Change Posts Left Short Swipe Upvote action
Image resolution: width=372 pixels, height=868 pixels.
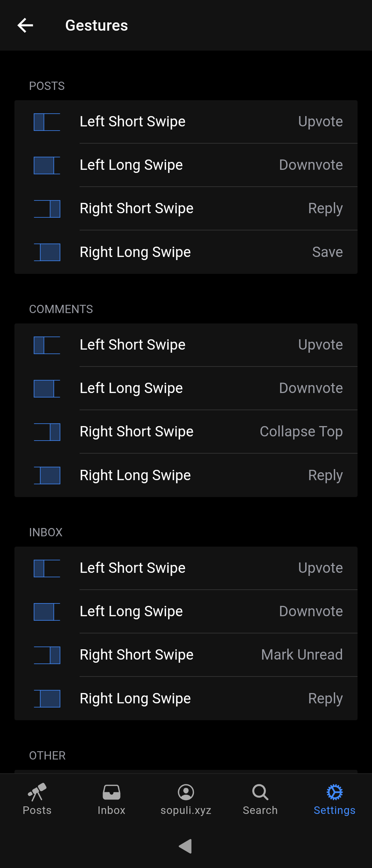point(320,122)
